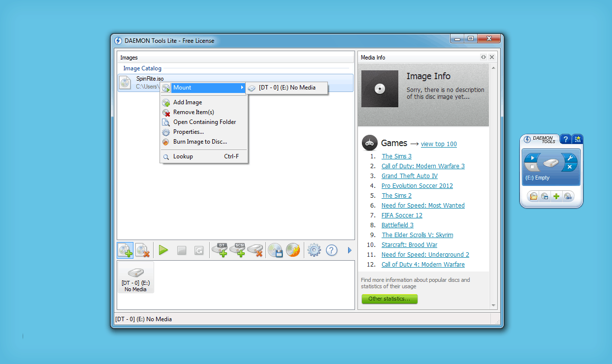Open The Elder Scrolls V: Skyrim link
This screenshot has height=364, width=612.
coord(417,235)
